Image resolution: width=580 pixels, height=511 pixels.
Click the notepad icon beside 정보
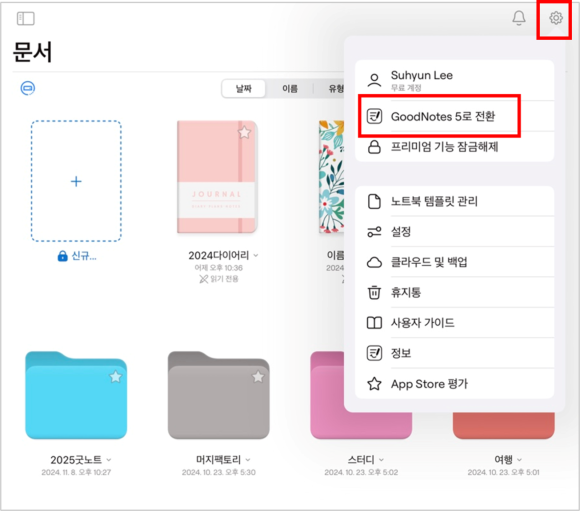click(374, 353)
